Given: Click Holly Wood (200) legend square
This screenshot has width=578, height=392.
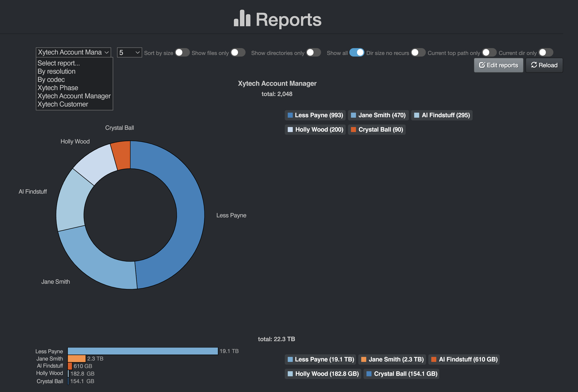Looking at the screenshot, I should pos(290,130).
